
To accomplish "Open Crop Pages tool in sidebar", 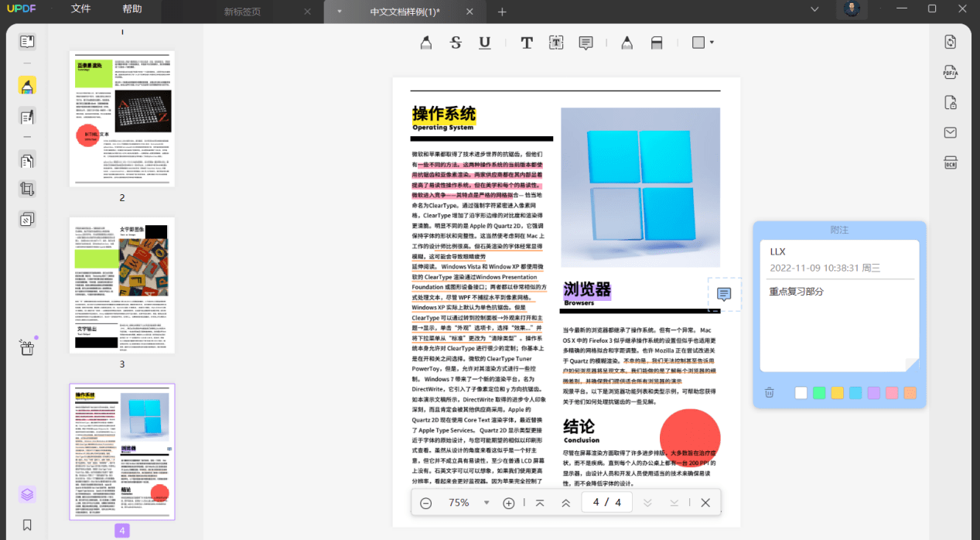I will (x=27, y=190).
